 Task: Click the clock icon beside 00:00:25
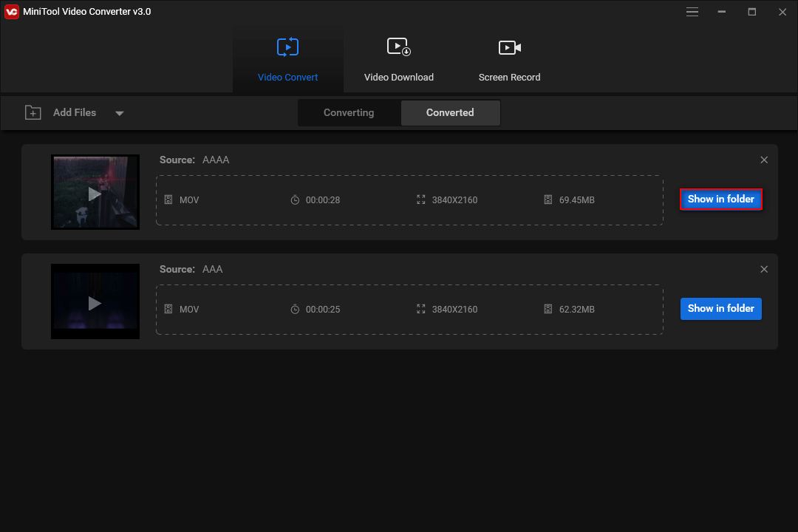295,309
